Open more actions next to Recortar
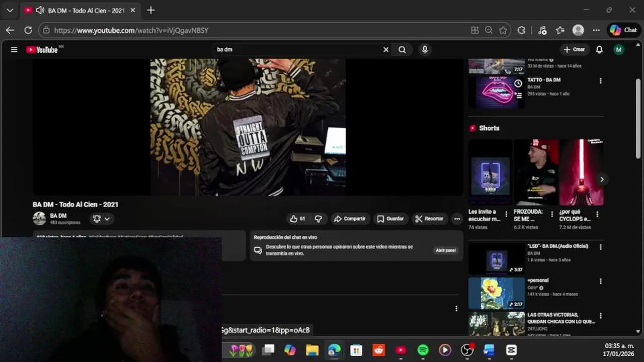The height and width of the screenshot is (362, 644). [x=457, y=219]
